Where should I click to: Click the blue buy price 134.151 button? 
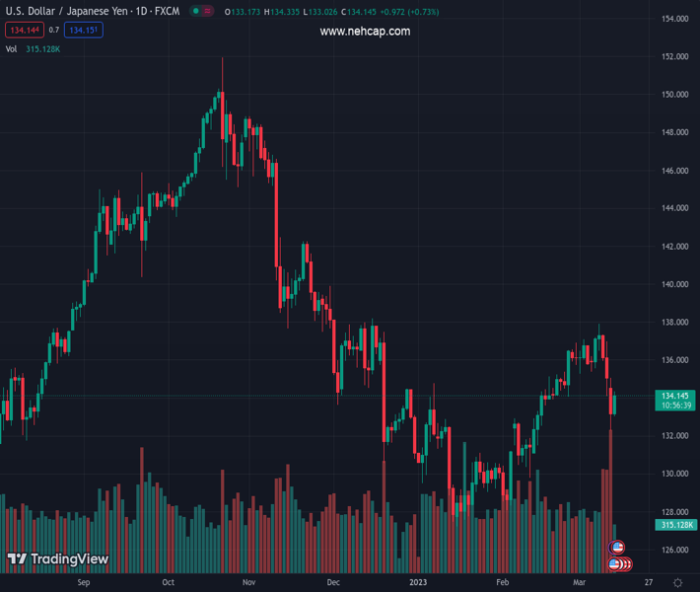pyautogui.click(x=83, y=30)
